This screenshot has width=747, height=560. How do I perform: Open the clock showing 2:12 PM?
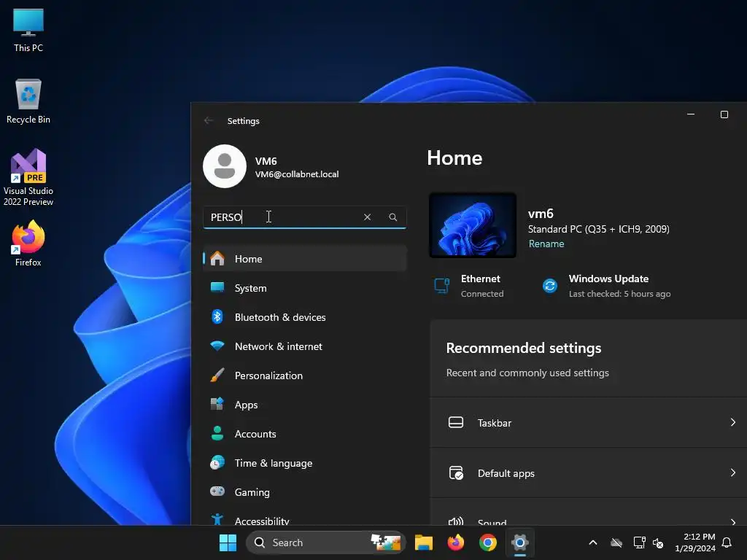click(x=695, y=542)
